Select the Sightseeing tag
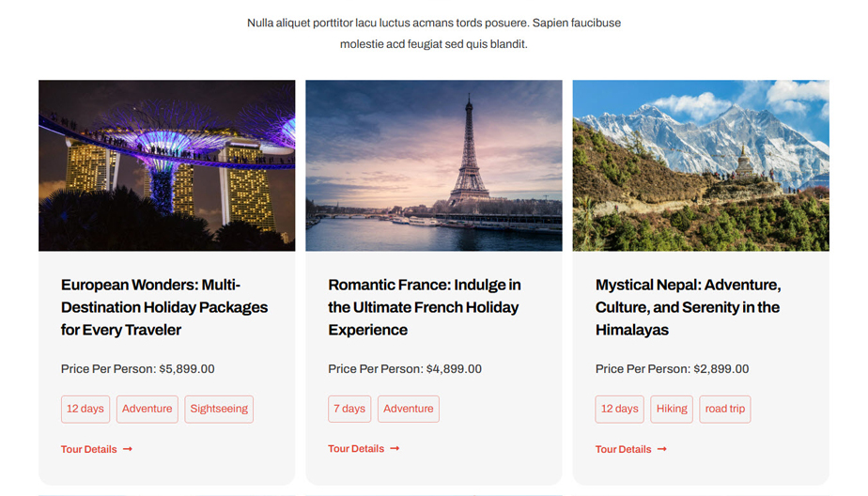The height and width of the screenshot is (496, 868). click(219, 409)
